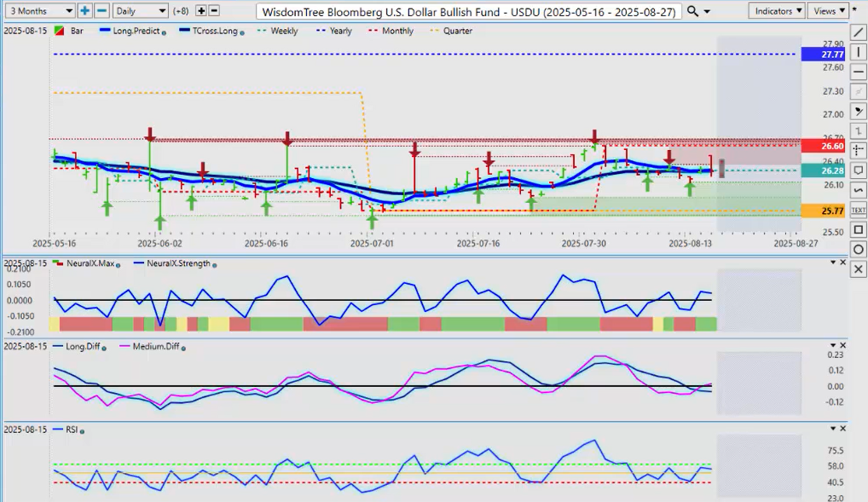Select the horizontal line drawing tool
Viewport: 868px width, 502px height.
pyautogui.click(x=859, y=72)
